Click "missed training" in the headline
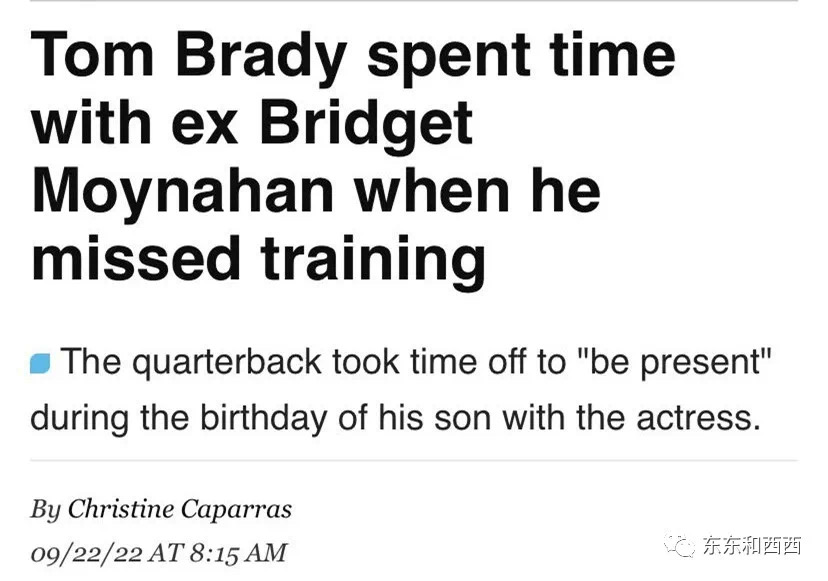 (259, 261)
